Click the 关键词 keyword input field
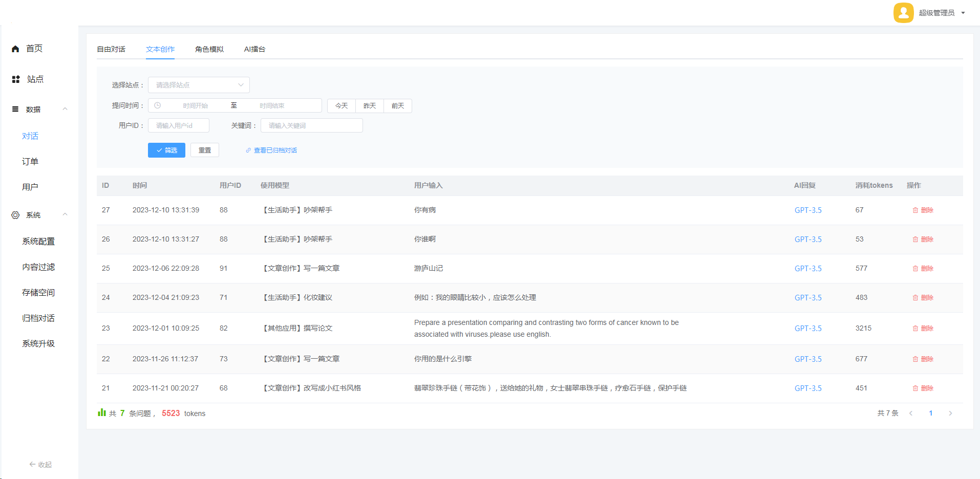 [312, 125]
